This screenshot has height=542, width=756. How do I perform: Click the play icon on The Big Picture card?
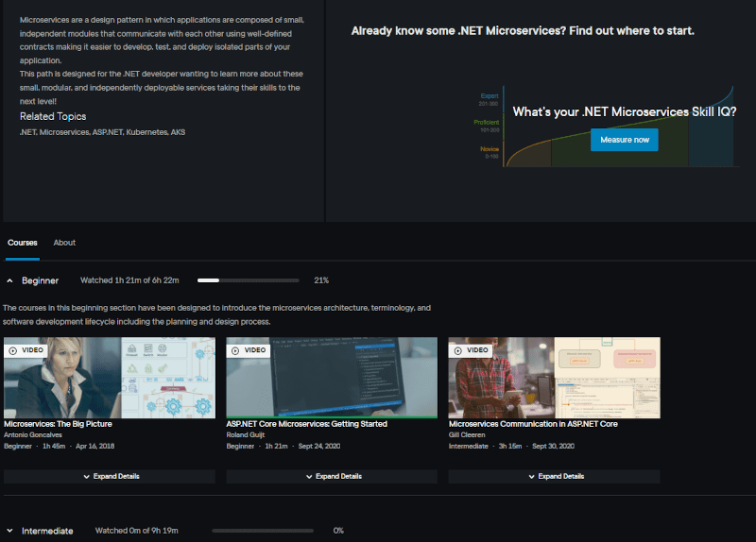coord(13,350)
